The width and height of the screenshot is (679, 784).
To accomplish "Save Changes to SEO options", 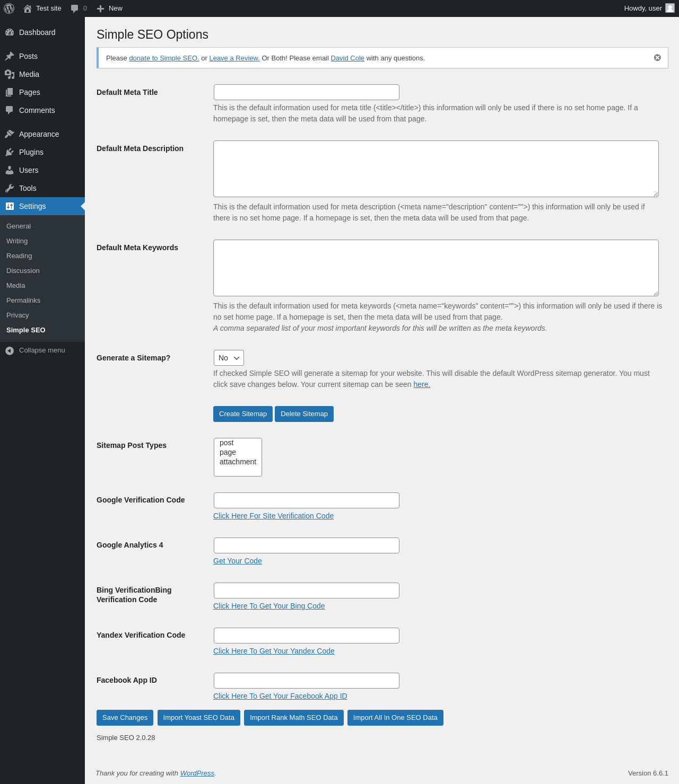I will coord(125,718).
